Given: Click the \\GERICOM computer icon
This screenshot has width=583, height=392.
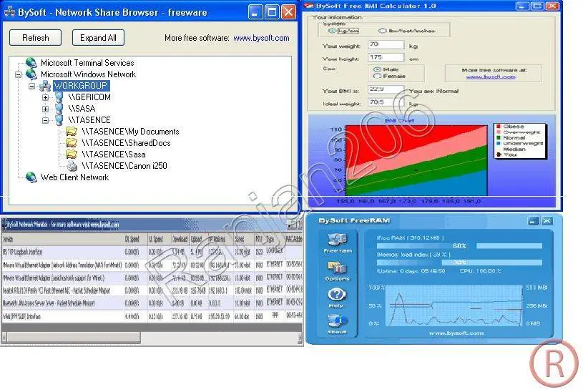Looking at the screenshot, I should (x=59, y=97).
